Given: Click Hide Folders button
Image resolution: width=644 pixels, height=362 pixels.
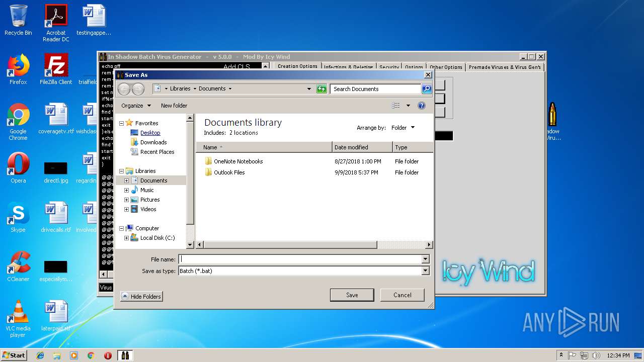Looking at the screenshot, I should click(141, 297).
